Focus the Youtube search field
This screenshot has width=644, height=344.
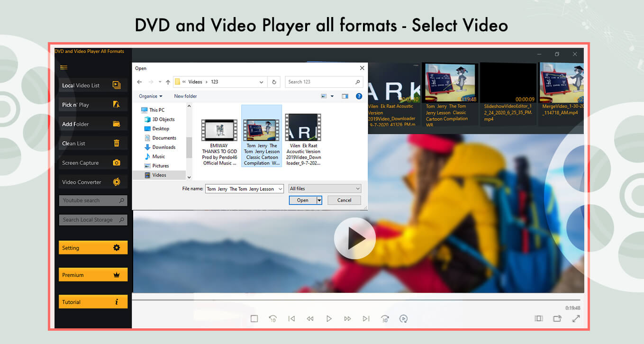(93, 200)
